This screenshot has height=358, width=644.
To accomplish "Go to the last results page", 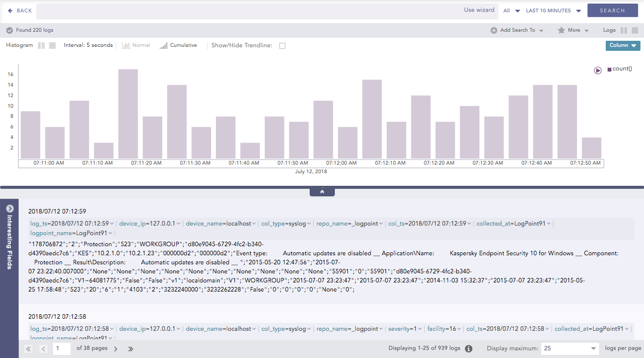I will [131, 348].
